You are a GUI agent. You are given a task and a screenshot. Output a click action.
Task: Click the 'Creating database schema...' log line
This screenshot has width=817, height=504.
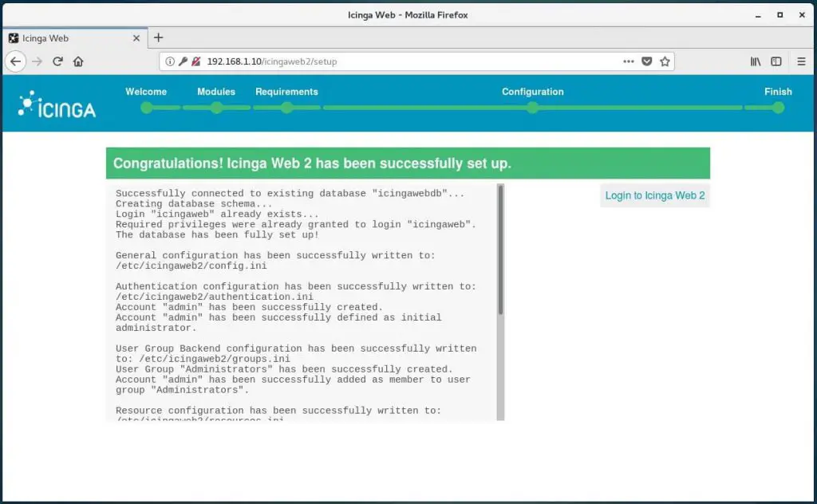click(194, 203)
